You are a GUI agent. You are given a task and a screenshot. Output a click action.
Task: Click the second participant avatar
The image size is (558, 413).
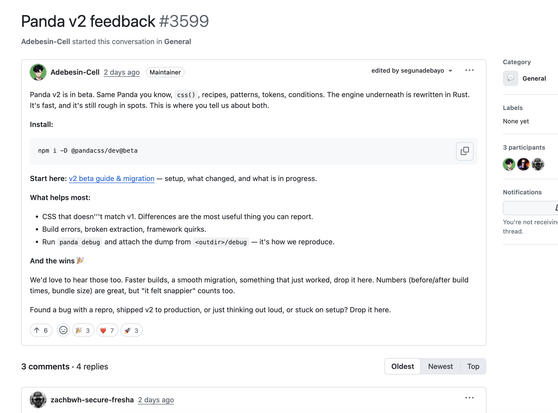[x=523, y=164]
